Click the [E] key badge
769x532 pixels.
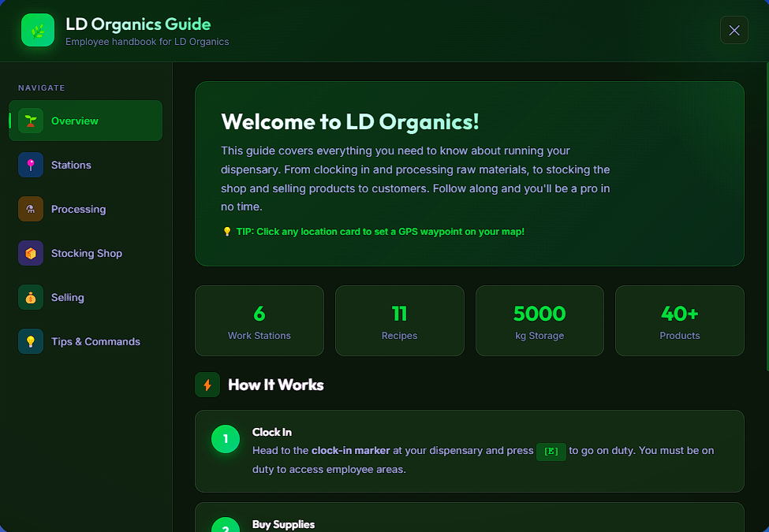[x=551, y=451]
